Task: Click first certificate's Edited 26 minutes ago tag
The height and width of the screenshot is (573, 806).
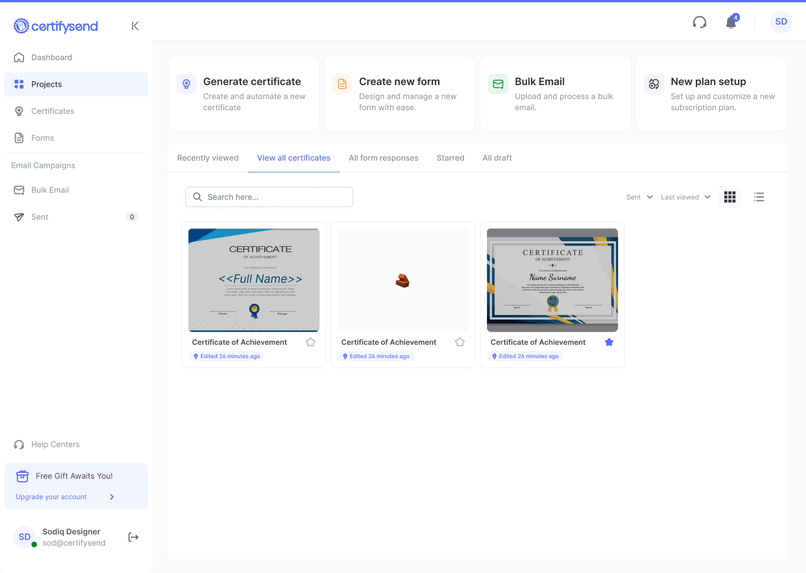Action: (x=227, y=356)
